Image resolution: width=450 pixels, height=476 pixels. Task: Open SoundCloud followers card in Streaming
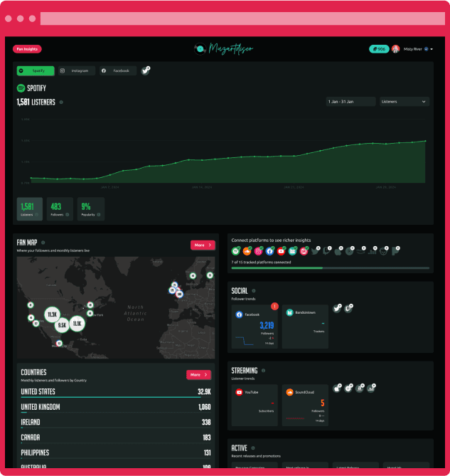click(305, 406)
